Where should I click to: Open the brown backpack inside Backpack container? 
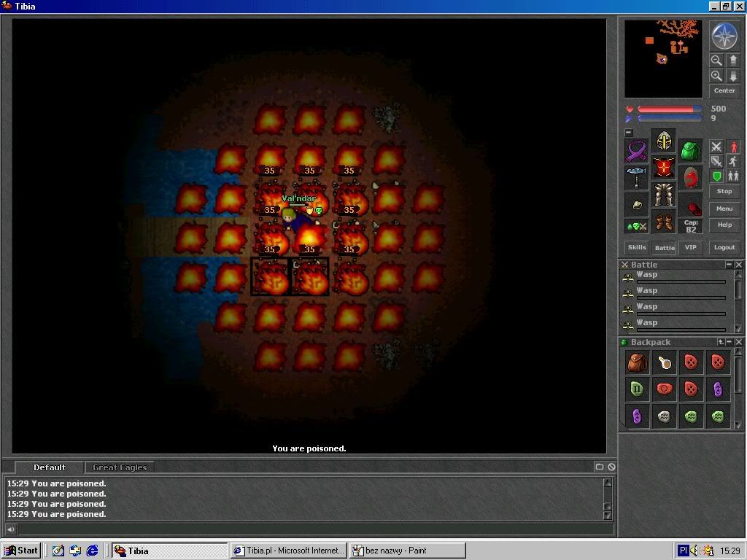tap(637, 362)
